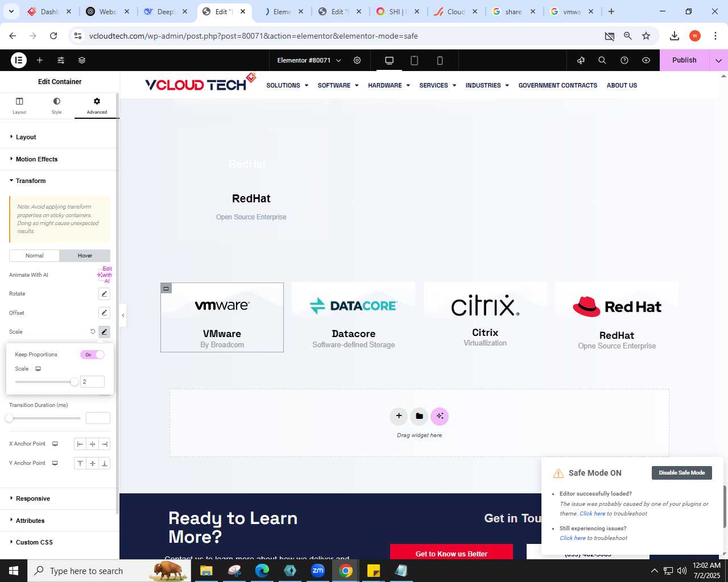Switch to mobile device view
728x582 pixels.
pos(440,60)
